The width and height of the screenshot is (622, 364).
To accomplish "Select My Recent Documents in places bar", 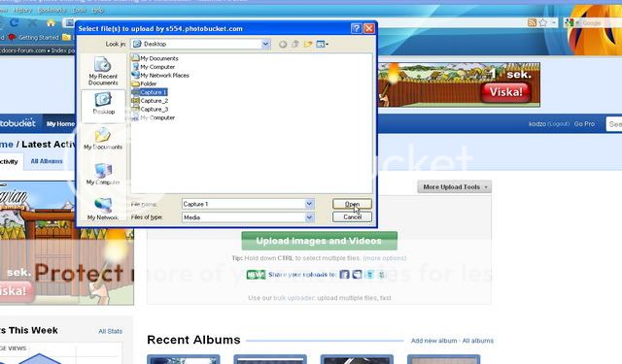I will click(103, 71).
